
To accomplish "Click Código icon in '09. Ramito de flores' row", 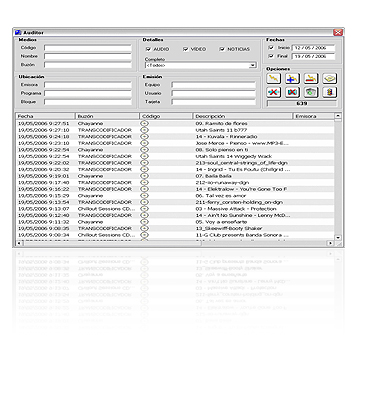I will pyautogui.click(x=145, y=123).
